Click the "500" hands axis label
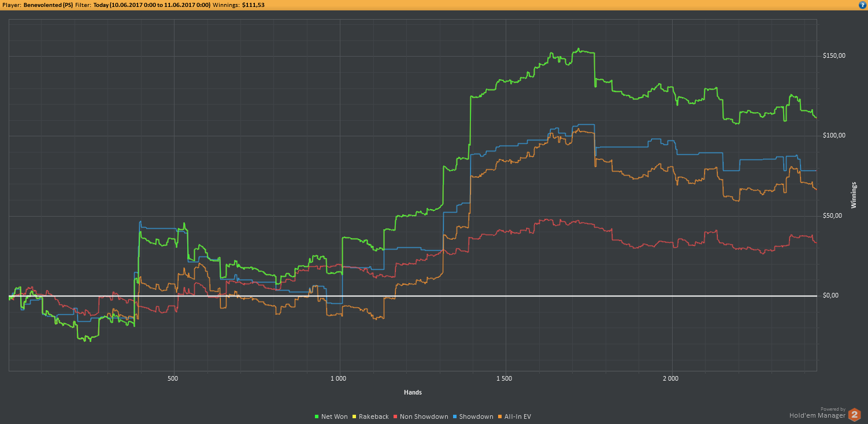The height and width of the screenshot is (424, 868). (x=172, y=379)
